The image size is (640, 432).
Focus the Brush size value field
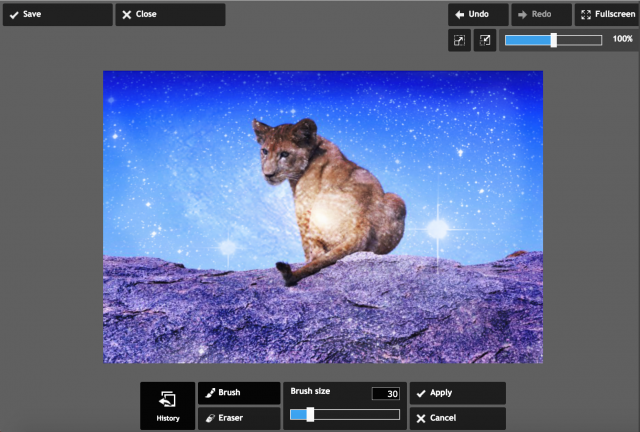(x=386, y=394)
